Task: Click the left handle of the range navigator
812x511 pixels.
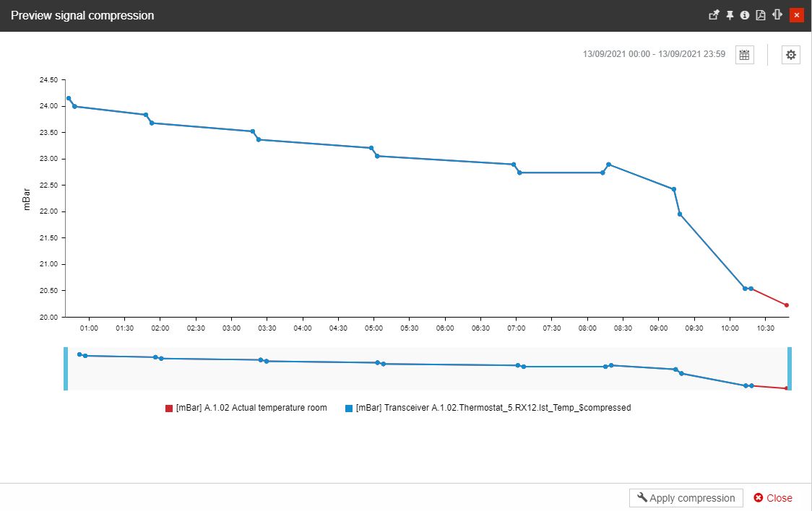Action: pos(66,369)
